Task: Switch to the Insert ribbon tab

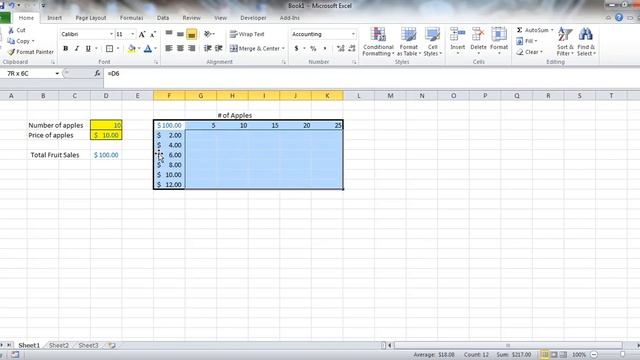Action: point(54,18)
